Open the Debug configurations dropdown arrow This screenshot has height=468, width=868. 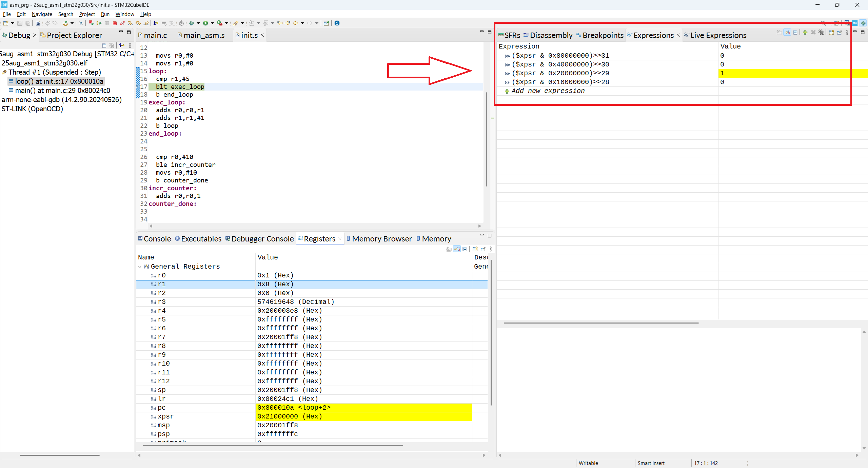pyautogui.click(x=198, y=23)
